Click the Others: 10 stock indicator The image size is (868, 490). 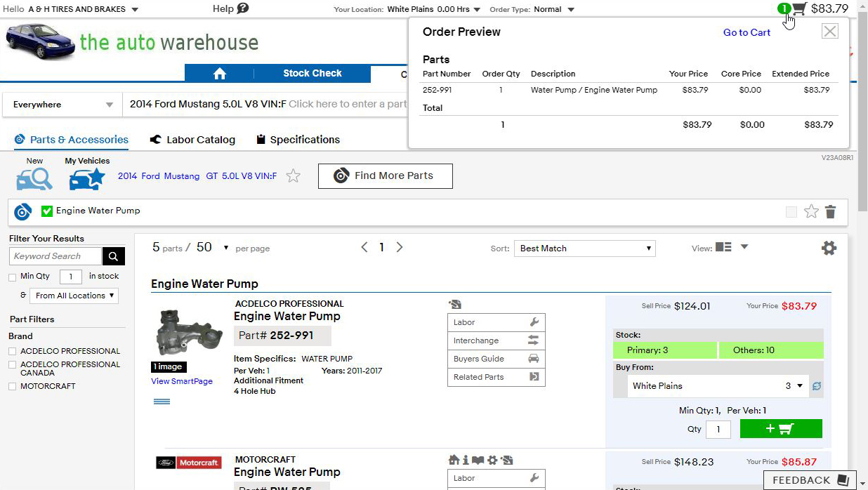point(770,350)
